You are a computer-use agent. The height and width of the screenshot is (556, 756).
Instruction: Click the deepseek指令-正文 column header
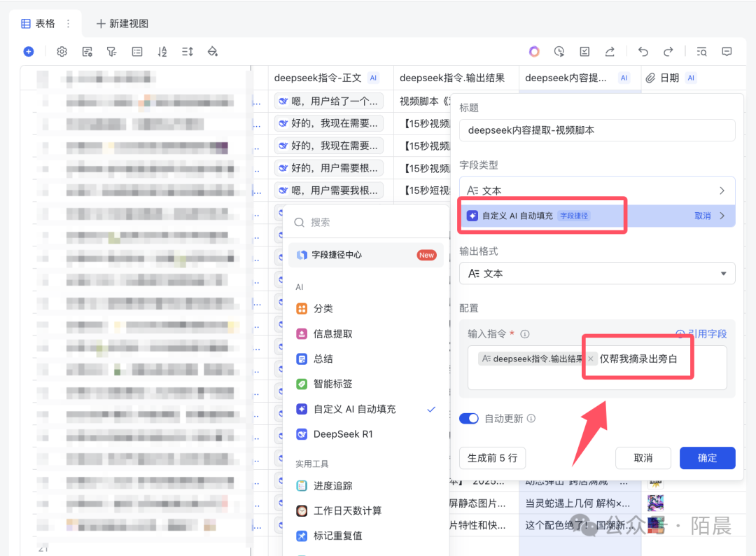click(x=330, y=78)
